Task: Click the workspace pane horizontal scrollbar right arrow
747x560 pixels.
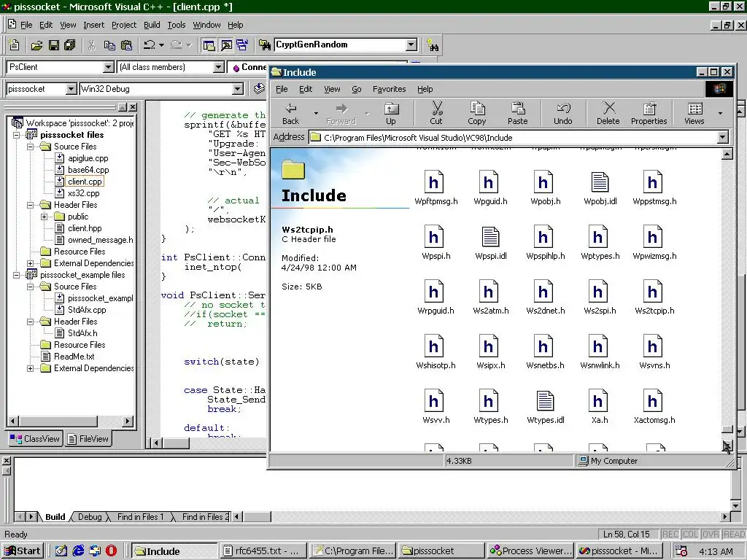Action: [x=127, y=421]
